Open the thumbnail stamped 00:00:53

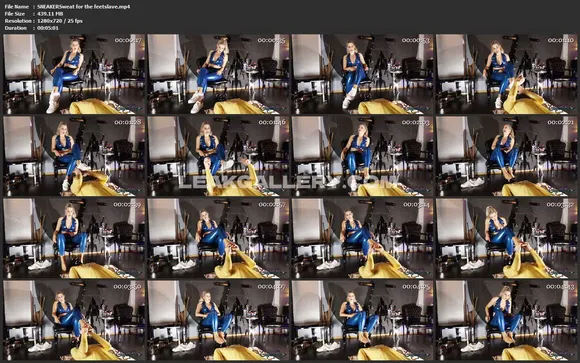click(362, 74)
